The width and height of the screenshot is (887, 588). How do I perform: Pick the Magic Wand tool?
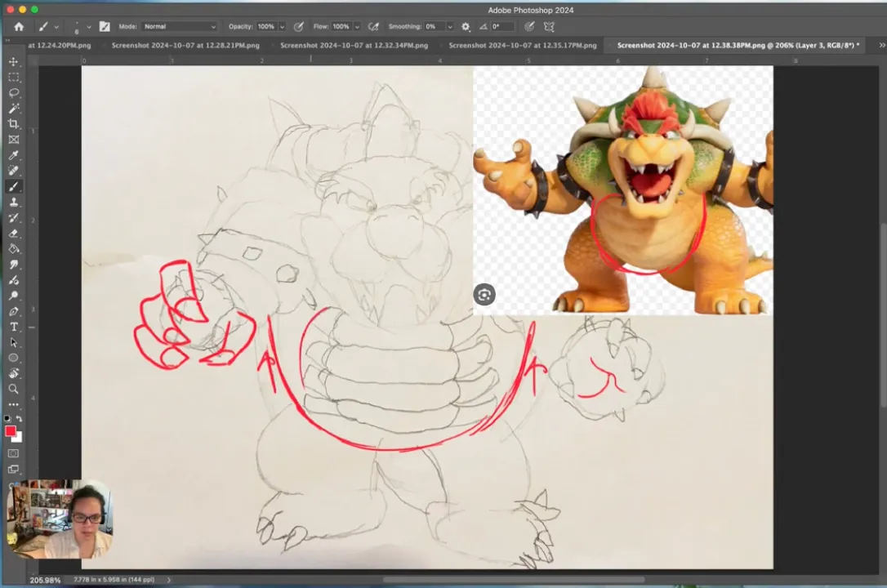click(x=14, y=109)
